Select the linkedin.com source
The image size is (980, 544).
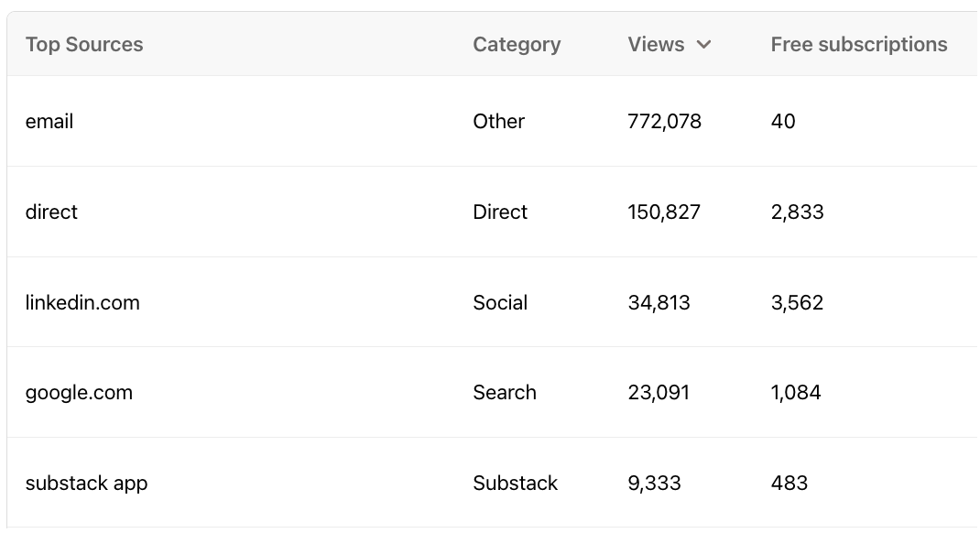82,302
